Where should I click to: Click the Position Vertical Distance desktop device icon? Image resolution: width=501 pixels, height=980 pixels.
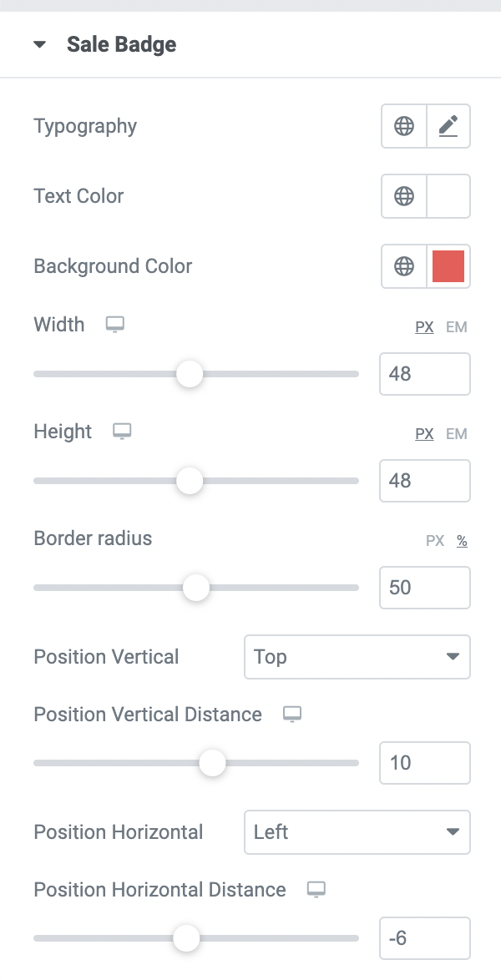[292, 714]
